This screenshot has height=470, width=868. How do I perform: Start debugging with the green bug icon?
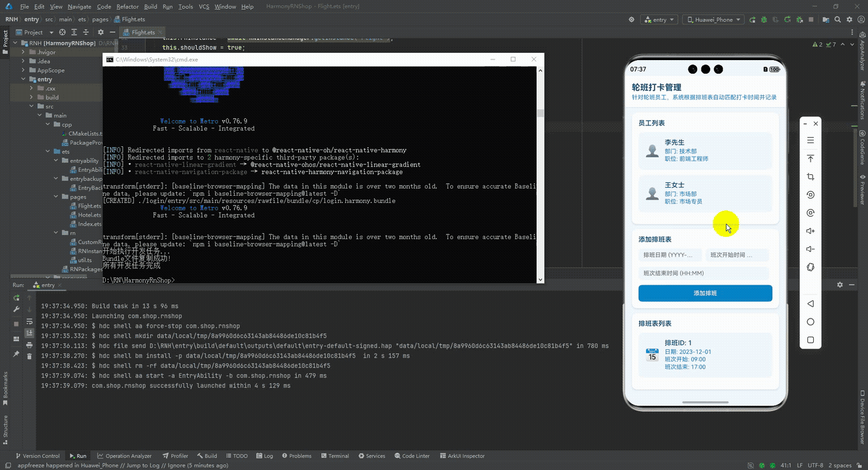point(764,20)
